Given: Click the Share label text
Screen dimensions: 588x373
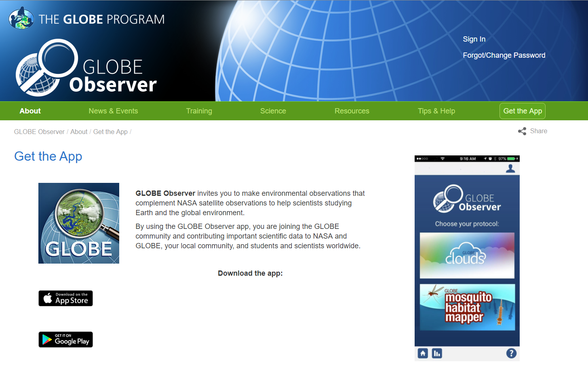Looking at the screenshot, I should point(539,131).
